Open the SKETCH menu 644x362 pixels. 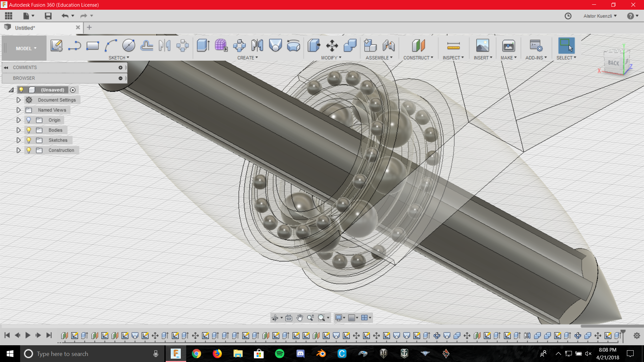tap(119, 58)
